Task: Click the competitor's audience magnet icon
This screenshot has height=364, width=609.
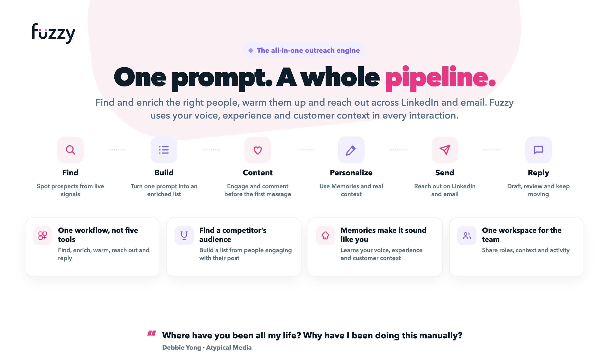Action: (184, 235)
